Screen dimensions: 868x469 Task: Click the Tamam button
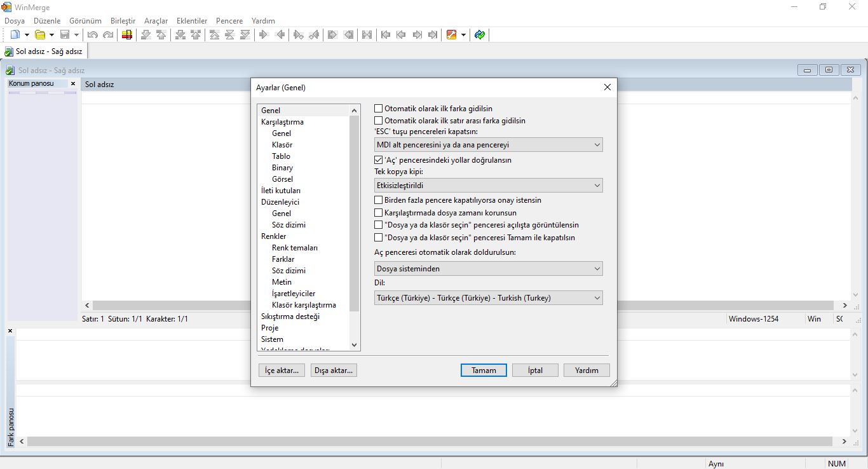[x=484, y=370]
